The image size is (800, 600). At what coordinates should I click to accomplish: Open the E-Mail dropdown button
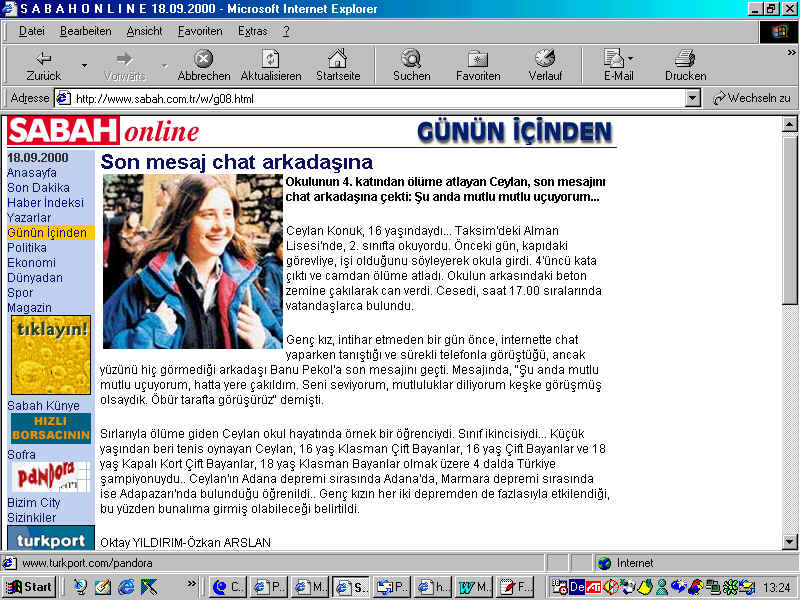(x=631, y=59)
